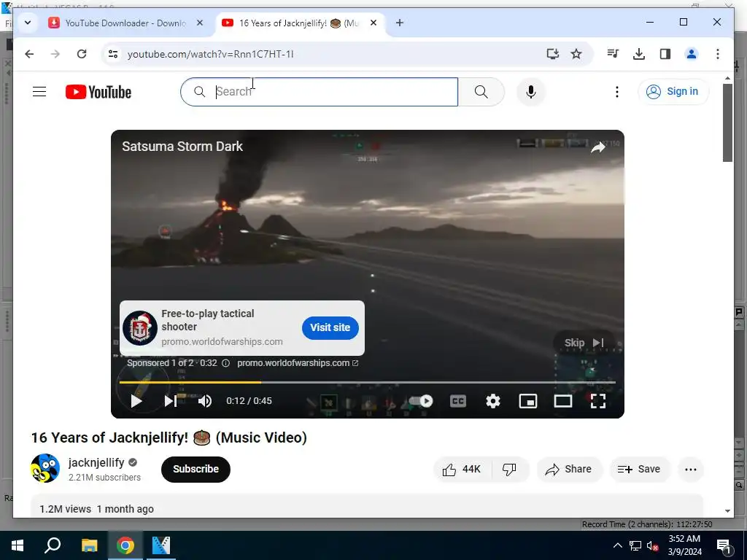Click the muted speaker tray icon

click(x=653, y=545)
